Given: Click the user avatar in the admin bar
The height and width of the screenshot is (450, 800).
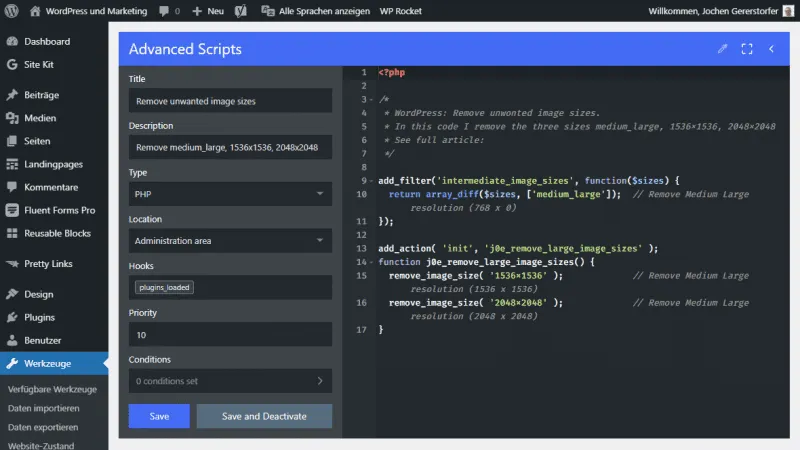Looking at the screenshot, I should click(788, 11).
